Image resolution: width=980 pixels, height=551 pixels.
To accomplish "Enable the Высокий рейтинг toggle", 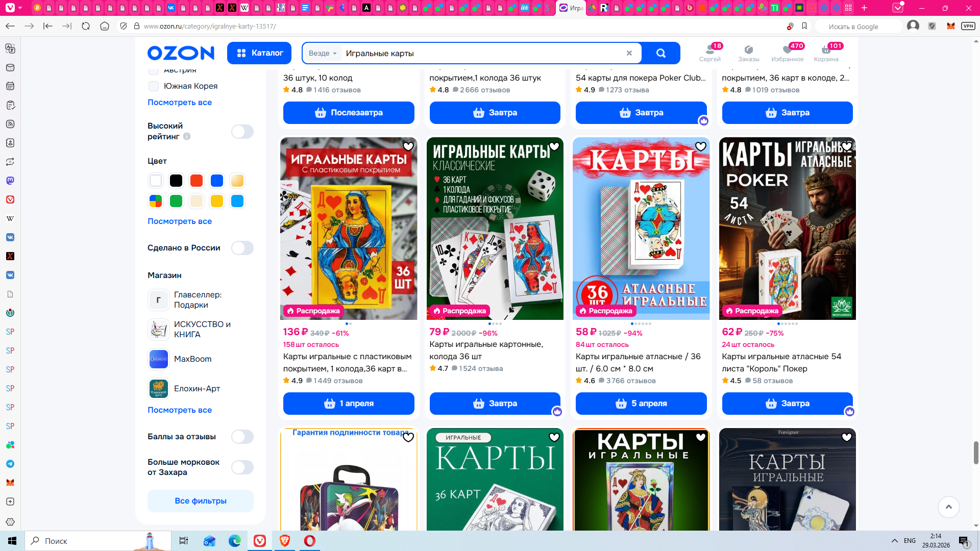I will pyautogui.click(x=242, y=132).
